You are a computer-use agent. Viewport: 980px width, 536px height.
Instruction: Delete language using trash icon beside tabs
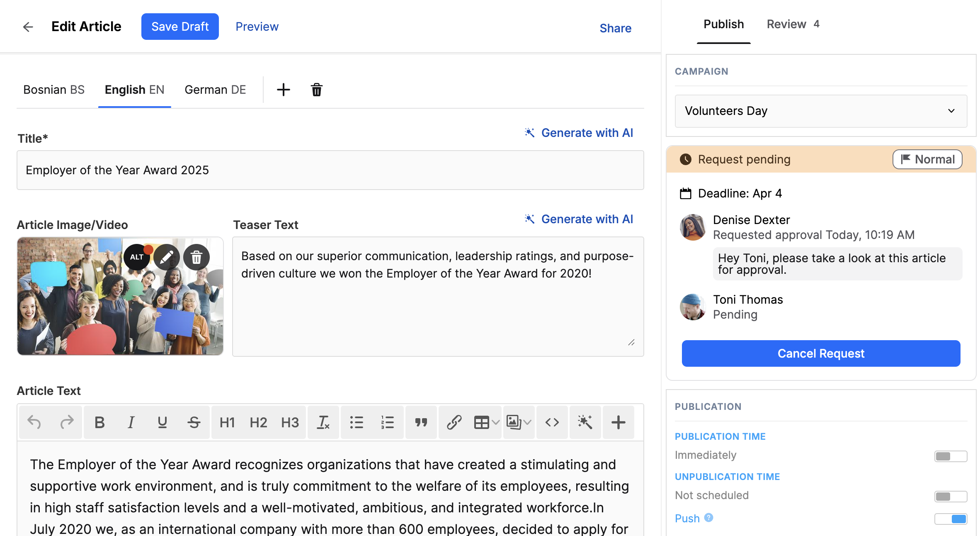coord(317,90)
